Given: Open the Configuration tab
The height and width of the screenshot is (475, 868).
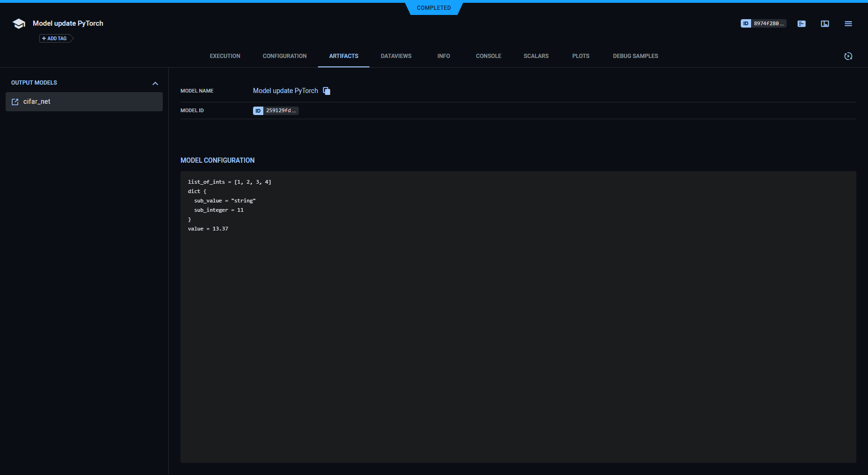Looking at the screenshot, I should point(284,56).
